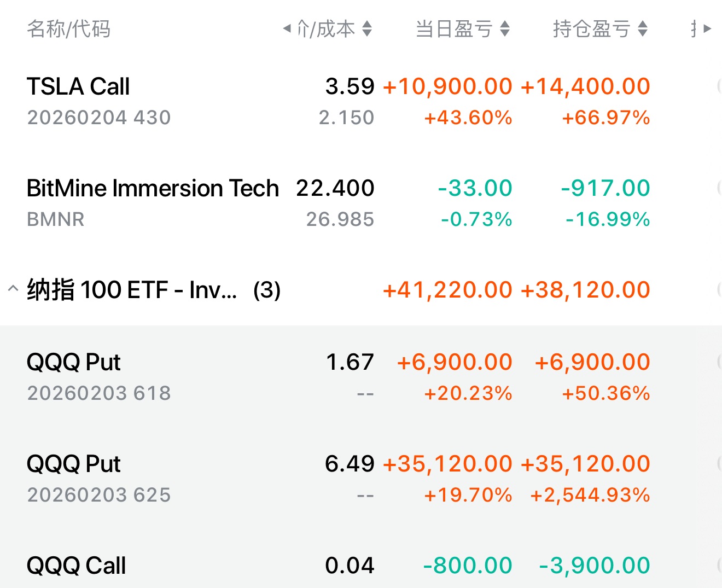Collapse the 纳指 100 ETF group chevron
Viewport: 722px width, 588px height.
tap(13, 289)
